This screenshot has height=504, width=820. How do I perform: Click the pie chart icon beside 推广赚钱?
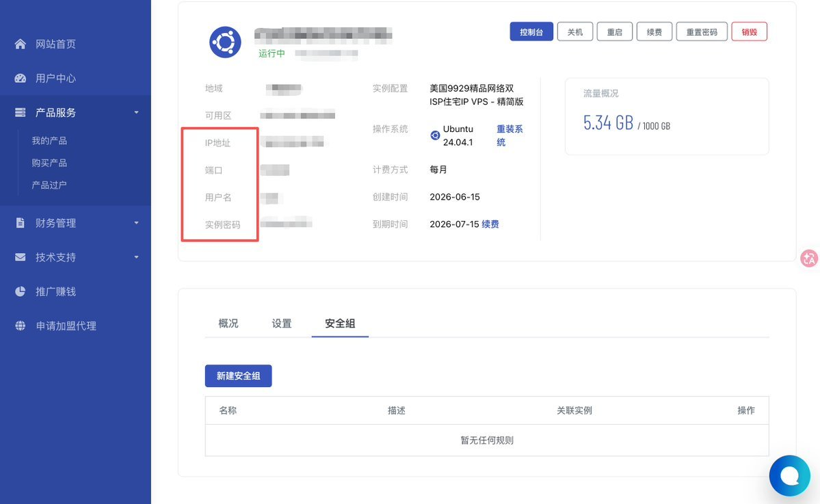tap(20, 292)
